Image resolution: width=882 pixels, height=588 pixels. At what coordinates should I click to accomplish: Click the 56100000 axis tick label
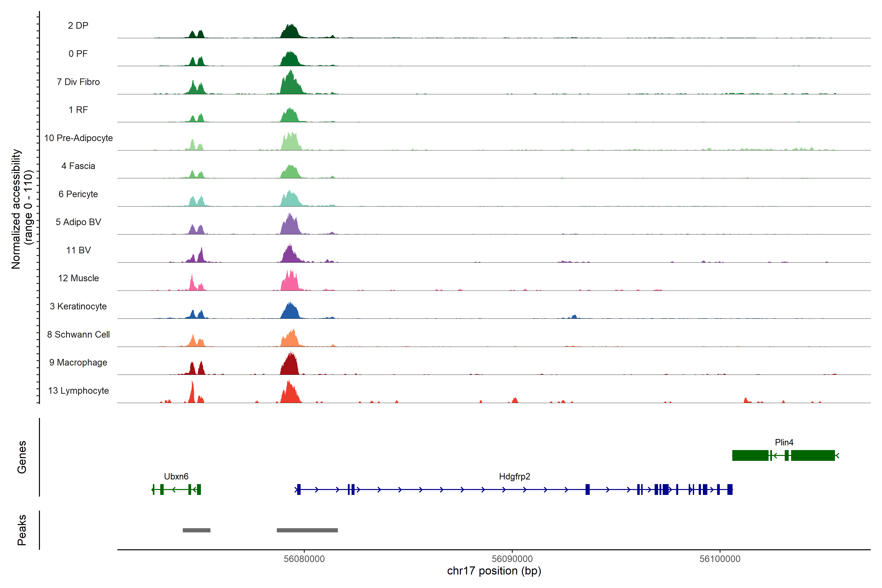click(720, 559)
